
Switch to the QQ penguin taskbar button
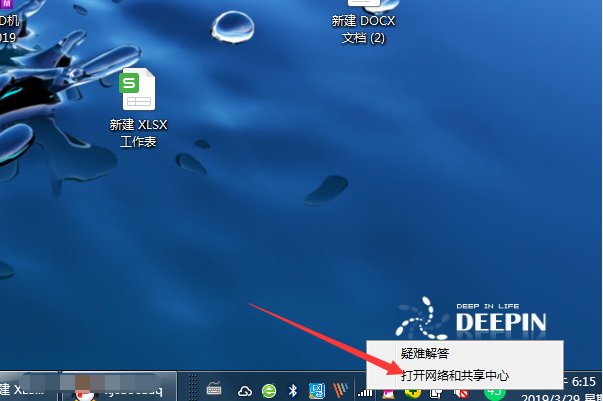pos(118,386)
